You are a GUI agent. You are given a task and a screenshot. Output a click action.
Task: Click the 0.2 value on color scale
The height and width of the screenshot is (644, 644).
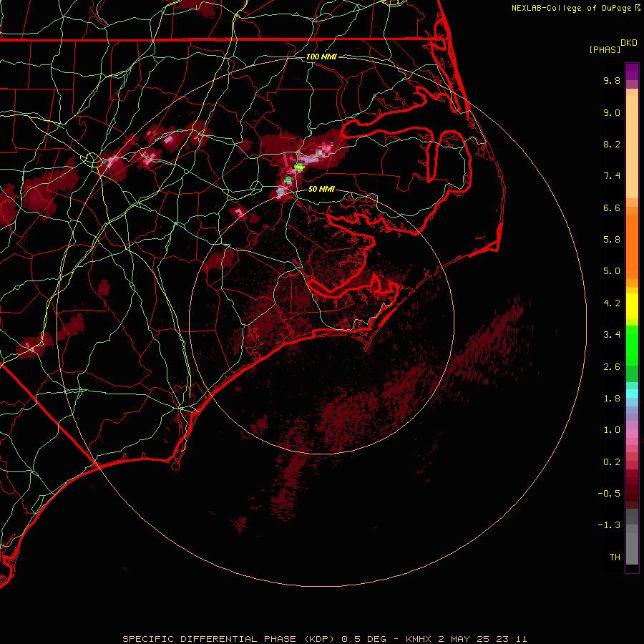(x=612, y=462)
